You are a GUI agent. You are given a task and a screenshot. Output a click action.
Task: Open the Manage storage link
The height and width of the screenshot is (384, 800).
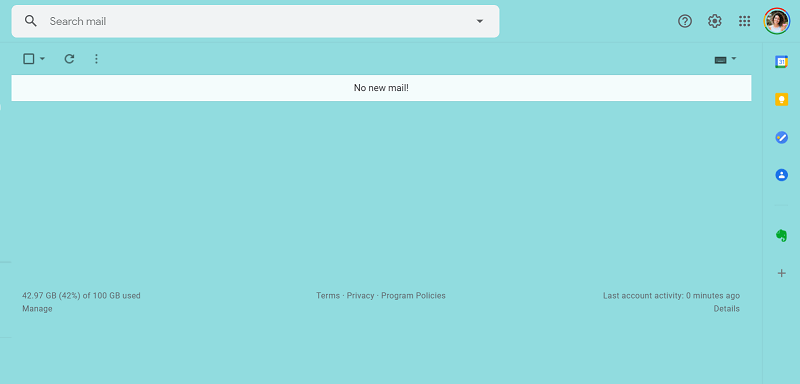37,309
